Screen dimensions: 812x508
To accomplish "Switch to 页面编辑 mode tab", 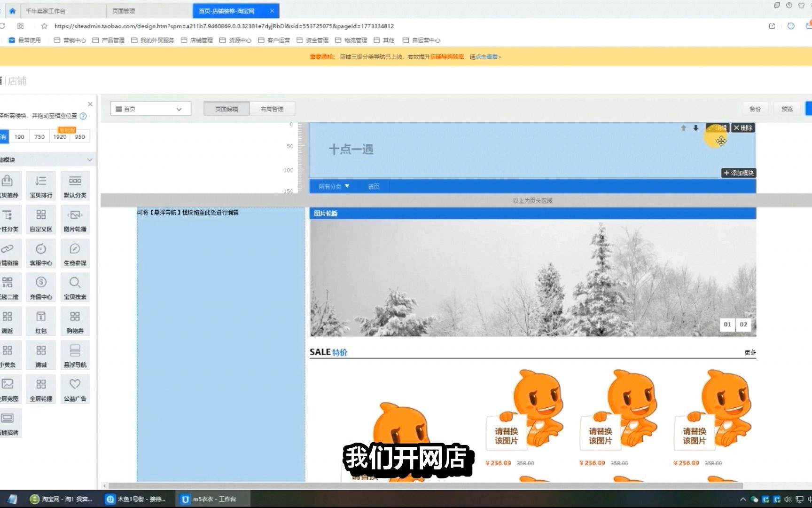I will point(226,109).
